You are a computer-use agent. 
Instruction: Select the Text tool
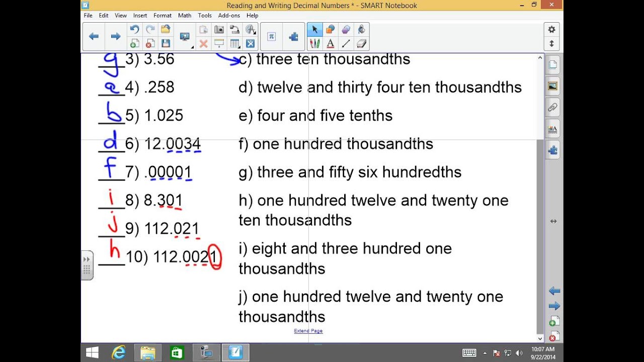pyautogui.click(x=330, y=44)
